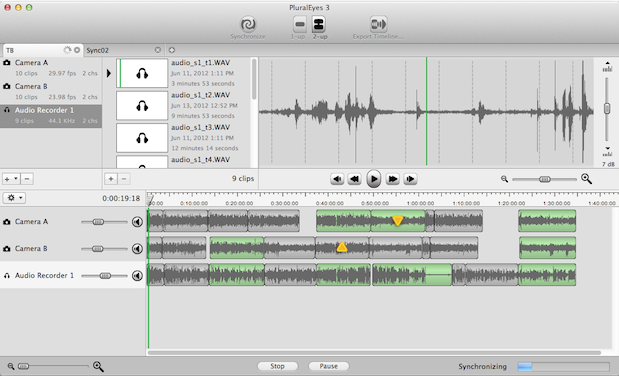Switch to 2-up view

pyautogui.click(x=318, y=24)
